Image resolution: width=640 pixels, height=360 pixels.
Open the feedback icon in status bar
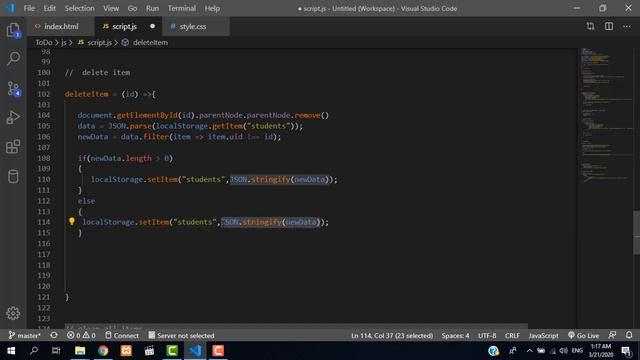point(612,335)
